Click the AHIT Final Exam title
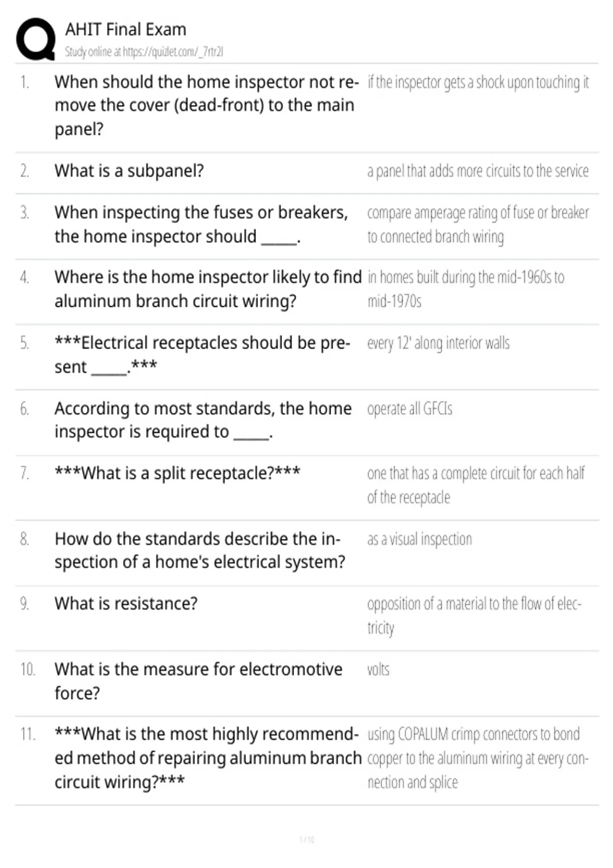This screenshot has width=613, height=868. pos(126,30)
